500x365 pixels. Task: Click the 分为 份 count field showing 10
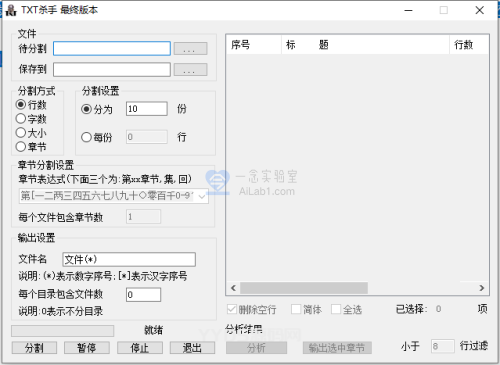click(x=147, y=109)
